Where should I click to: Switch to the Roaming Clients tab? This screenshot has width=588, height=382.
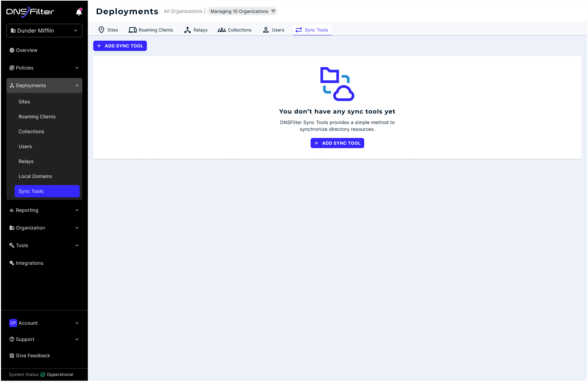click(151, 30)
